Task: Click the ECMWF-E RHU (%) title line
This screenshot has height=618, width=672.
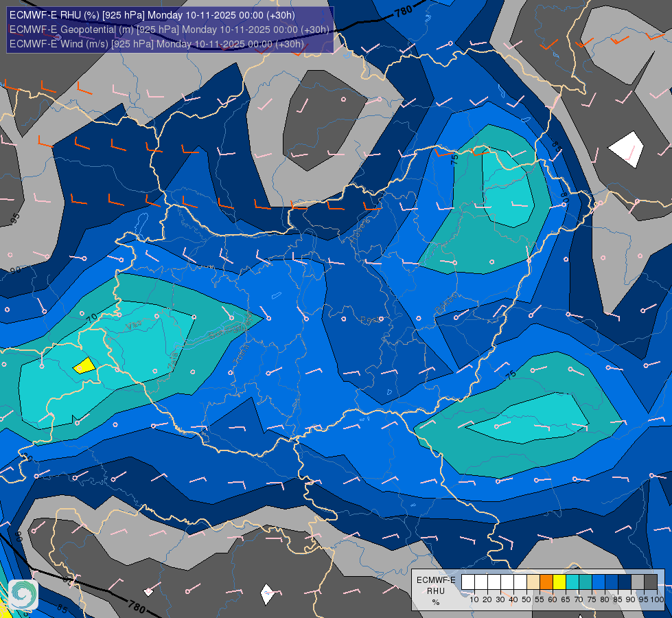Action: tap(152, 15)
